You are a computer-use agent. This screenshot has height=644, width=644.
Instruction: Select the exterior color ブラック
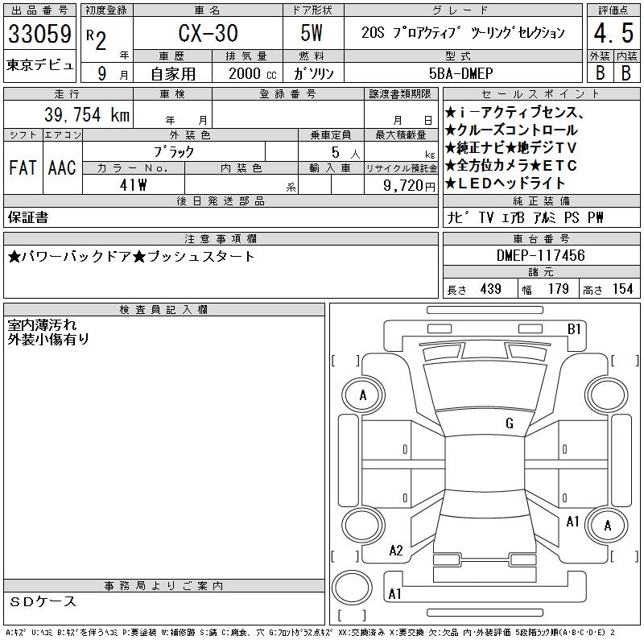174,152
